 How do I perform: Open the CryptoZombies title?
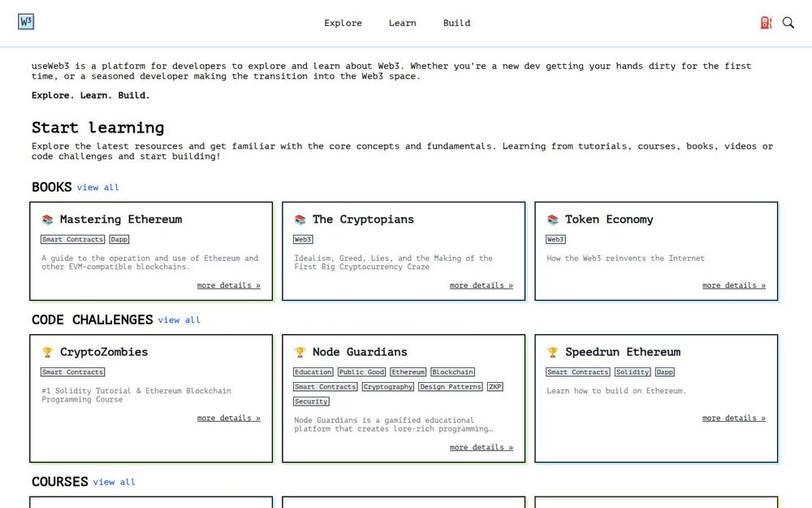coord(104,352)
